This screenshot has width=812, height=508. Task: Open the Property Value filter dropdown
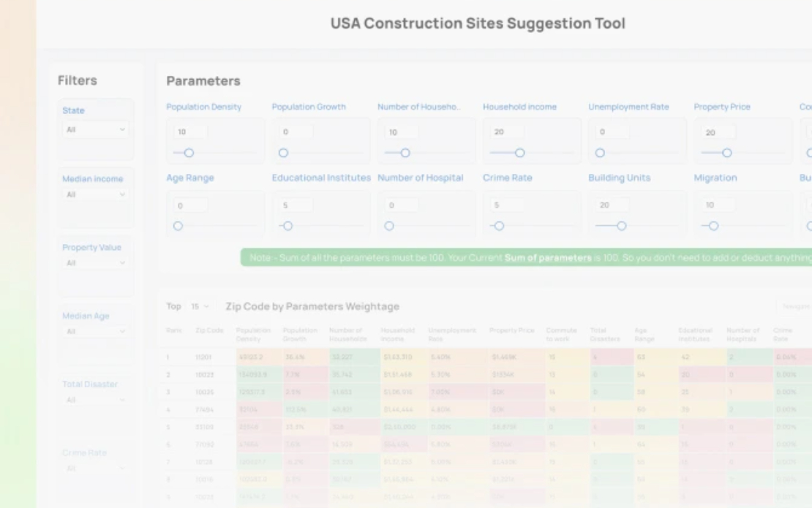[x=95, y=263]
